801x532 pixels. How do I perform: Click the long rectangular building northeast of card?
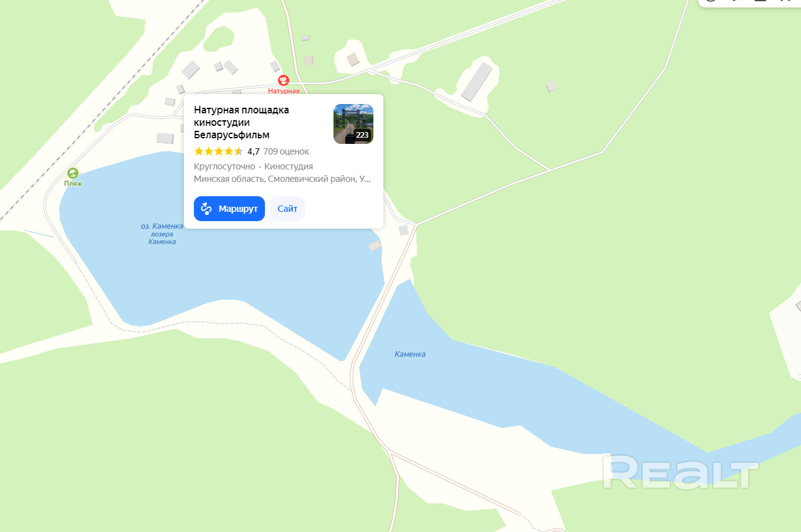coord(477,81)
